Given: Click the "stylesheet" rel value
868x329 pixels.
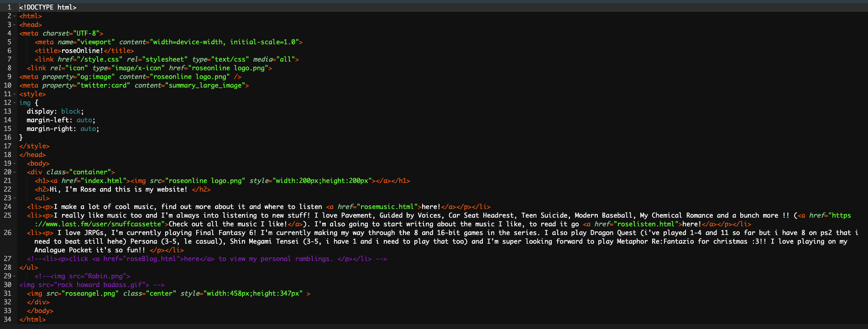Looking at the screenshot, I should coord(165,59).
